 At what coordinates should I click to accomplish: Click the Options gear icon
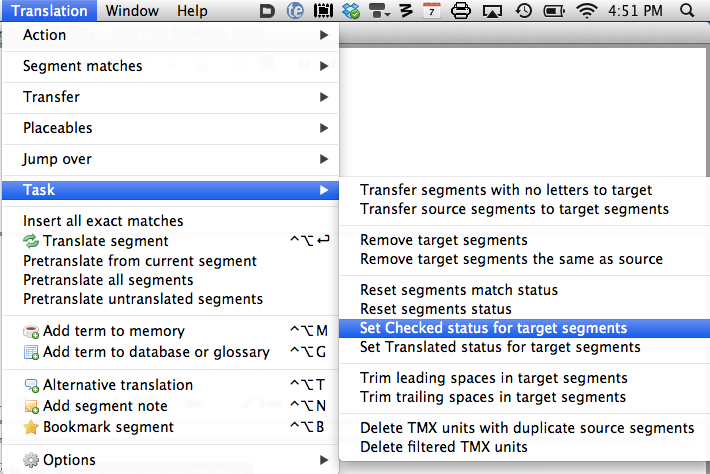click(x=31, y=460)
